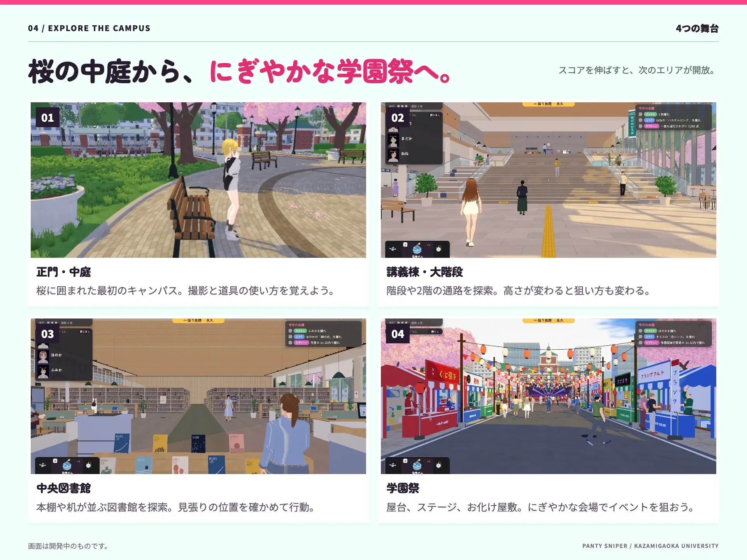This screenshot has width=747, height=560.
Task: Click the 学園祭 card title
Action: [x=403, y=488]
